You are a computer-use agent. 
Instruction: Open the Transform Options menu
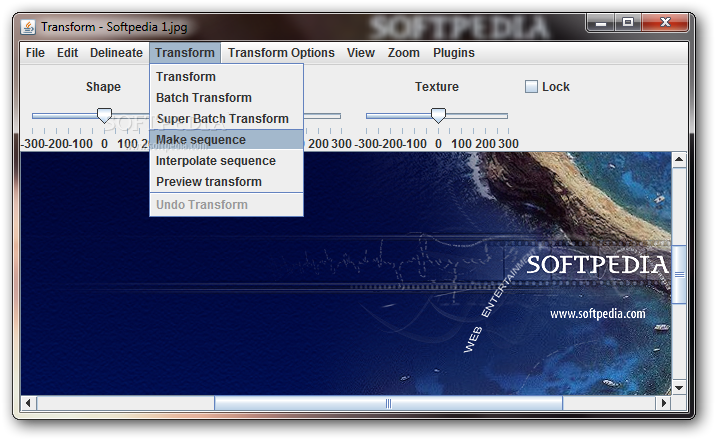tap(281, 53)
